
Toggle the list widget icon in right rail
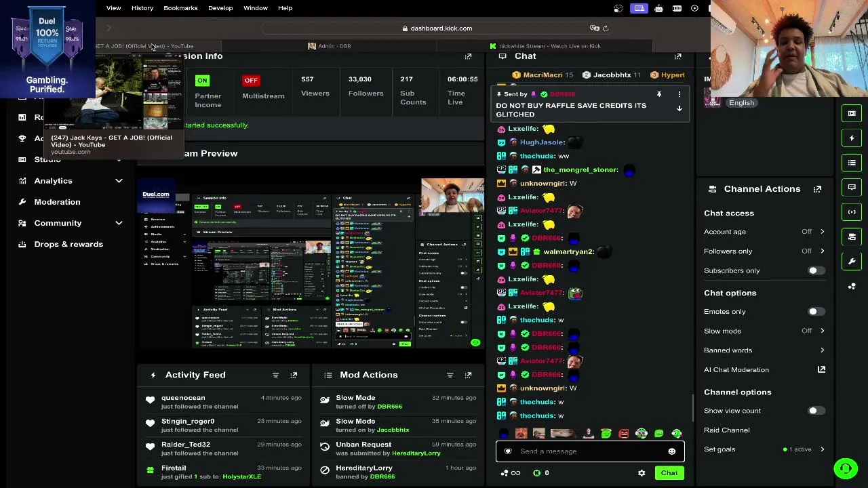pos(852,163)
